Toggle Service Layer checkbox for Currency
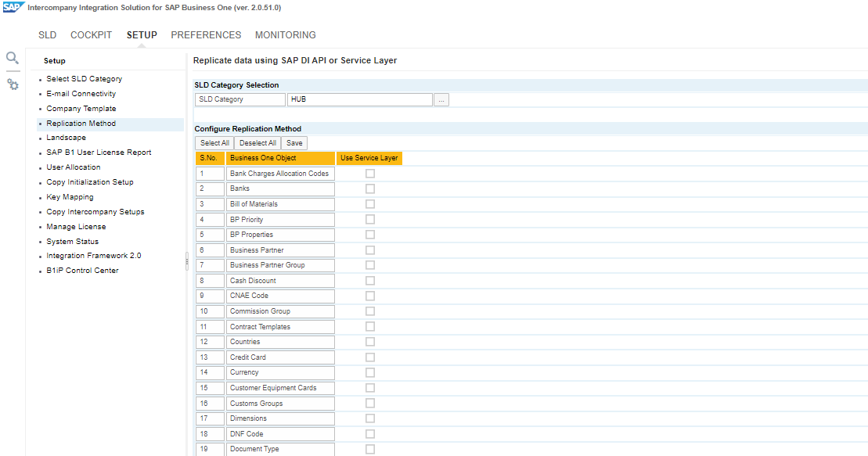This screenshot has height=456, width=868. [x=370, y=372]
